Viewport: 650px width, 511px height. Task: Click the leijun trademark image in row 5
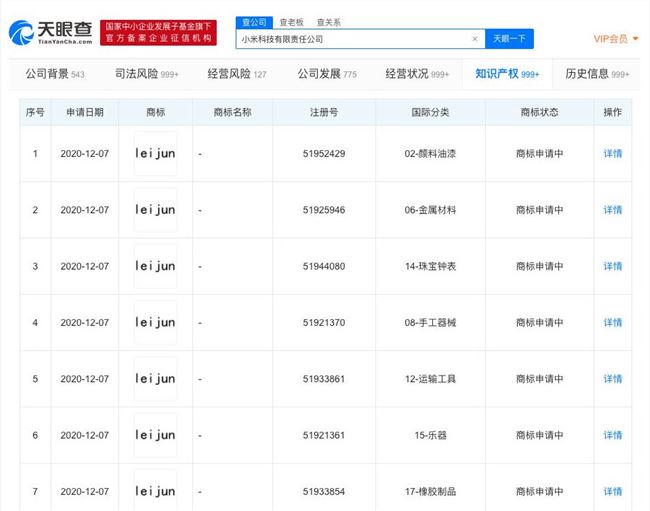click(155, 379)
